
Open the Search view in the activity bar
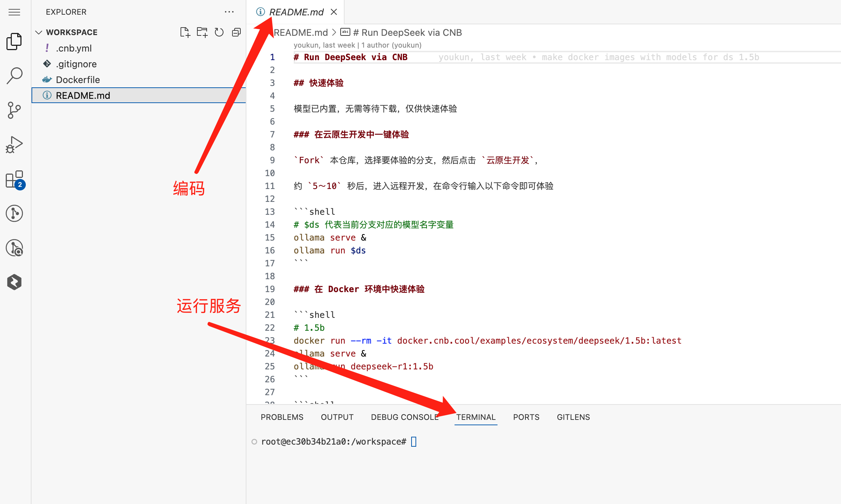(x=14, y=76)
